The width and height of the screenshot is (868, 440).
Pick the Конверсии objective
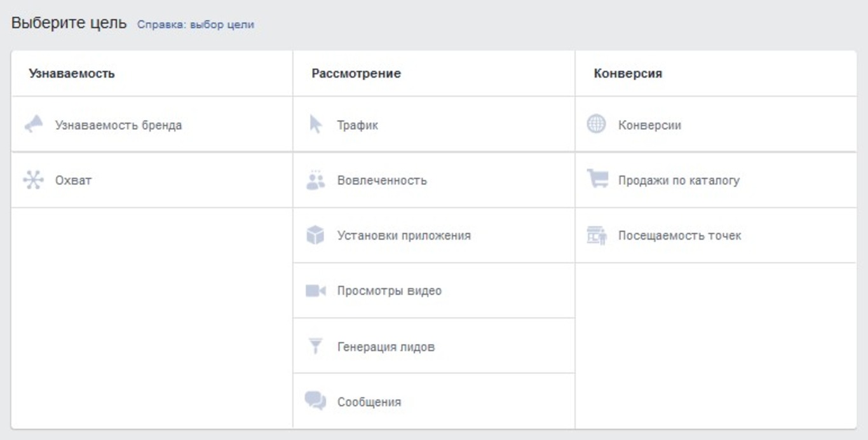click(716, 125)
